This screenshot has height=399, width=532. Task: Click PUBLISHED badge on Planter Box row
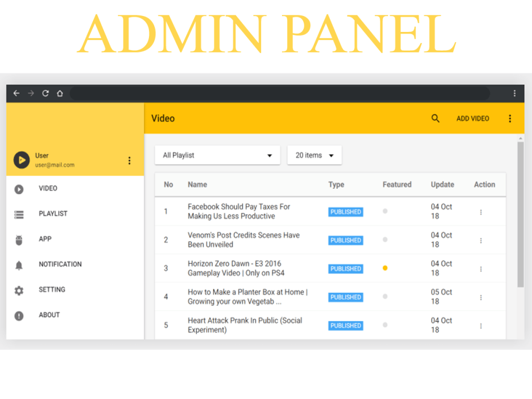(346, 297)
